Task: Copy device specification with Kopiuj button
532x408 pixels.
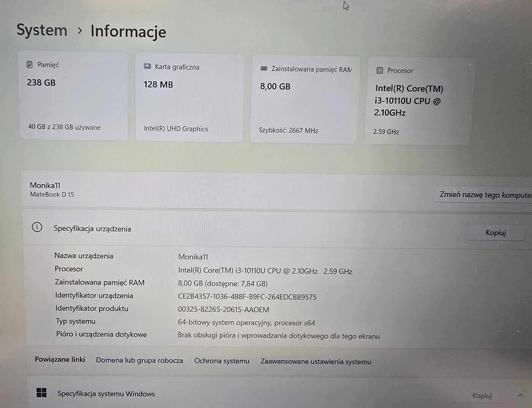Action: click(496, 232)
